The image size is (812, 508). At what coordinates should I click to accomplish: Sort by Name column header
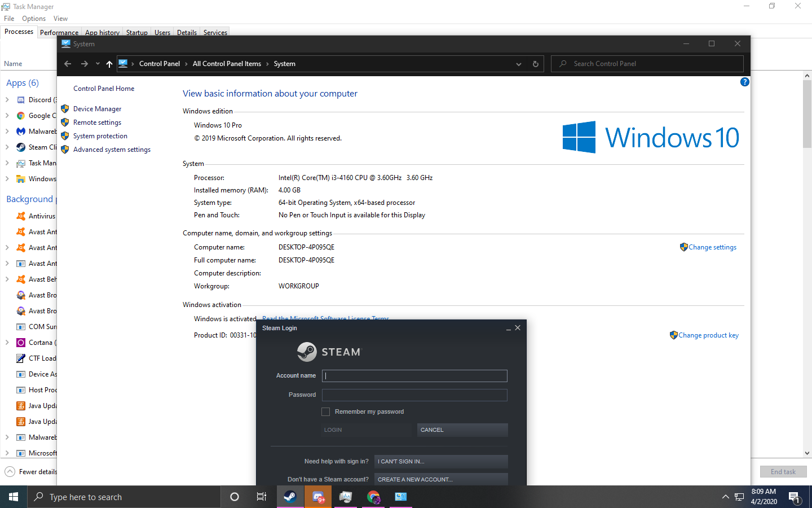(13, 64)
